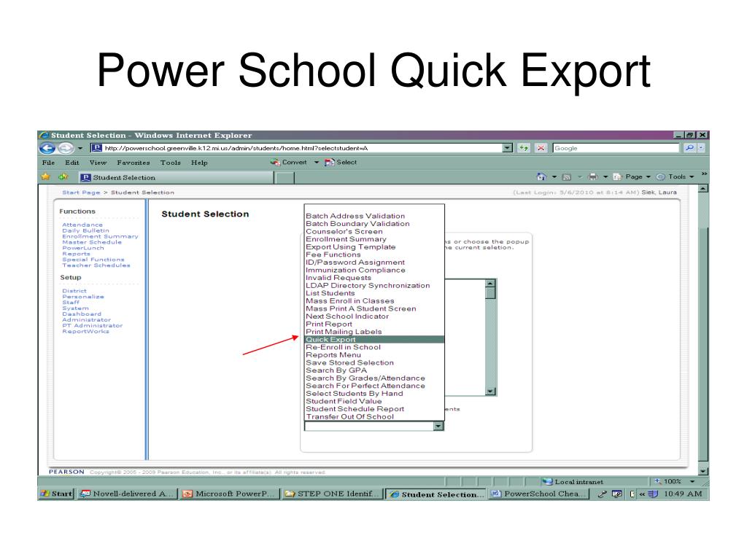Open the Help menu
The height and width of the screenshot is (560, 747).
click(199, 163)
